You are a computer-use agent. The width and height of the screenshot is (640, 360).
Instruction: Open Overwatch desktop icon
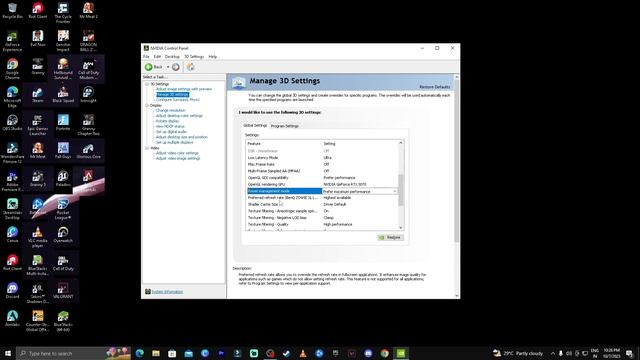(x=63, y=235)
